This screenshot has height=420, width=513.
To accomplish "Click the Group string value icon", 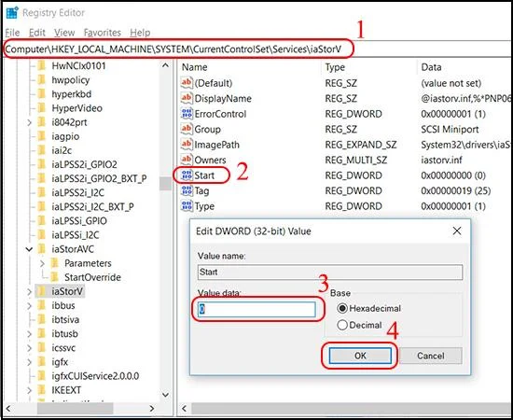I will click(x=187, y=129).
